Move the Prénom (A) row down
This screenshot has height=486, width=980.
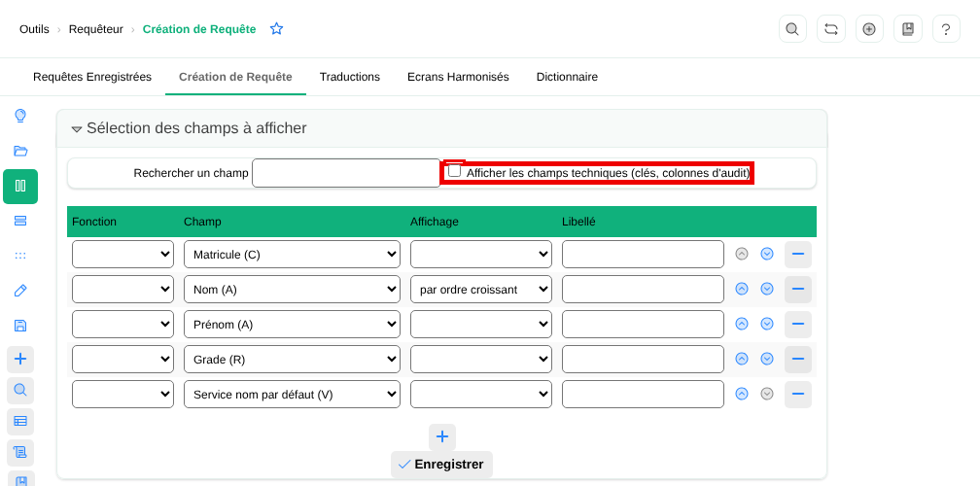click(767, 325)
